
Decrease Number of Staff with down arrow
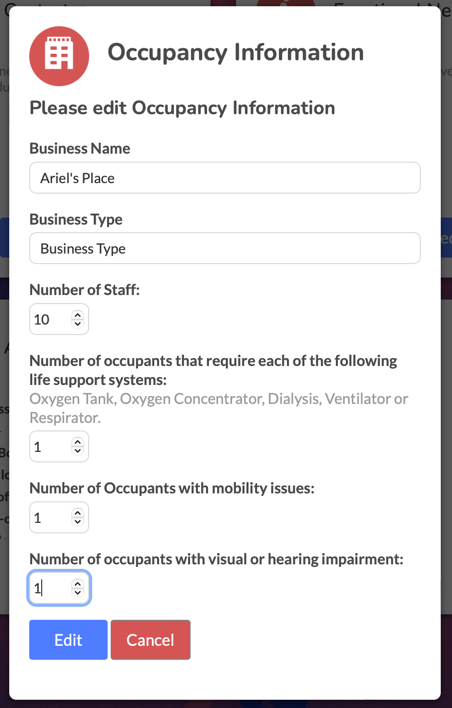[78, 323]
